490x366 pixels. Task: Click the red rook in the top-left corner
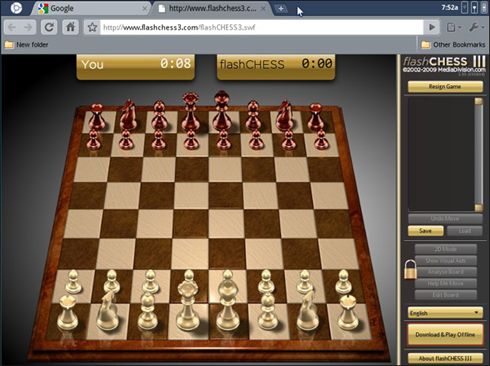click(x=97, y=117)
